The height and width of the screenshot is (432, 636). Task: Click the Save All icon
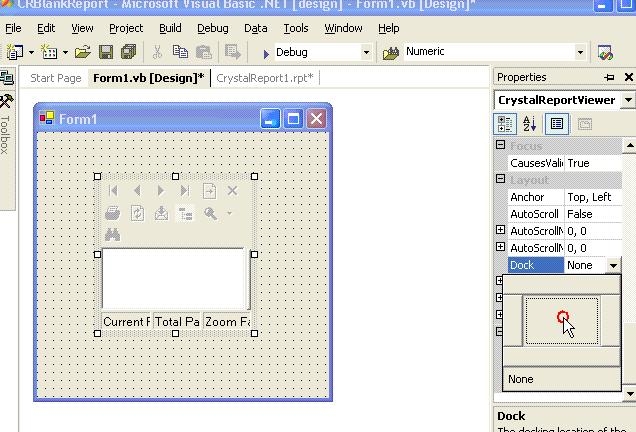(x=128, y=52)
